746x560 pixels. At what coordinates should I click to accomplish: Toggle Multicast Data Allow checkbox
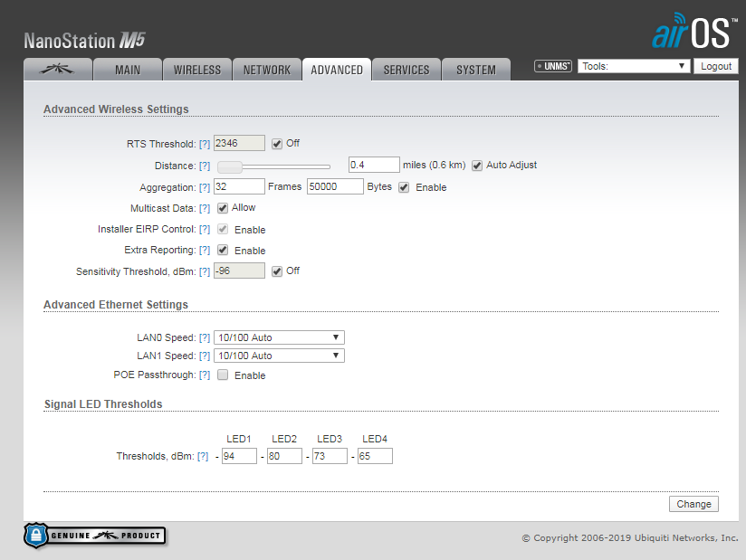pos(223,208)
